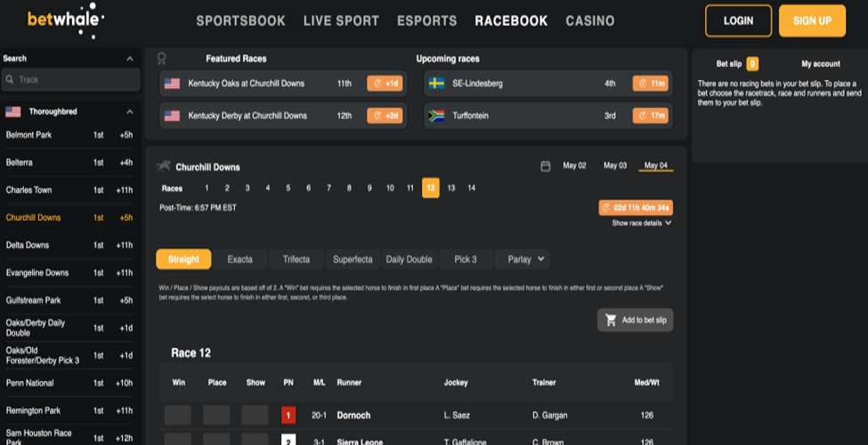Click the calendar icon beside May 02

(x=546, y=166)
